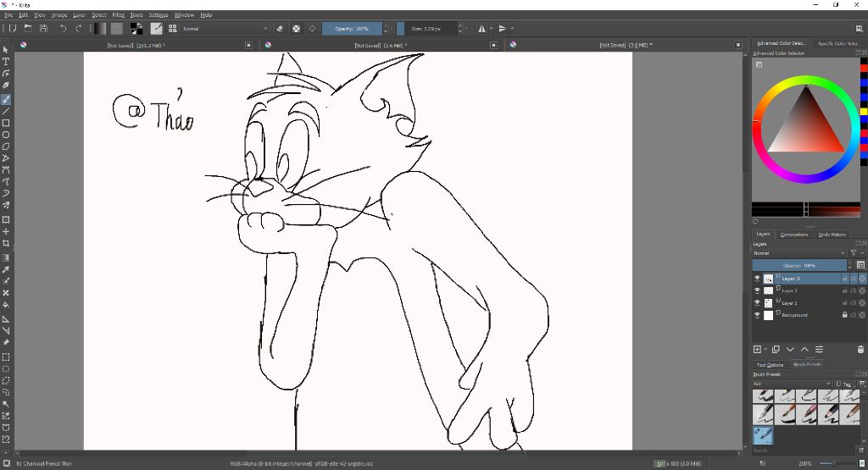Open layer properties icon
This screenshot has height=470, width=868.
click(x=820, y=350)
